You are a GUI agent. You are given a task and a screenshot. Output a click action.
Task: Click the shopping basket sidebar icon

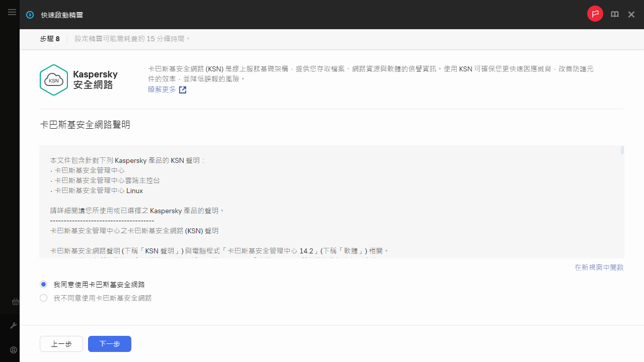click(x=15, y=302)
